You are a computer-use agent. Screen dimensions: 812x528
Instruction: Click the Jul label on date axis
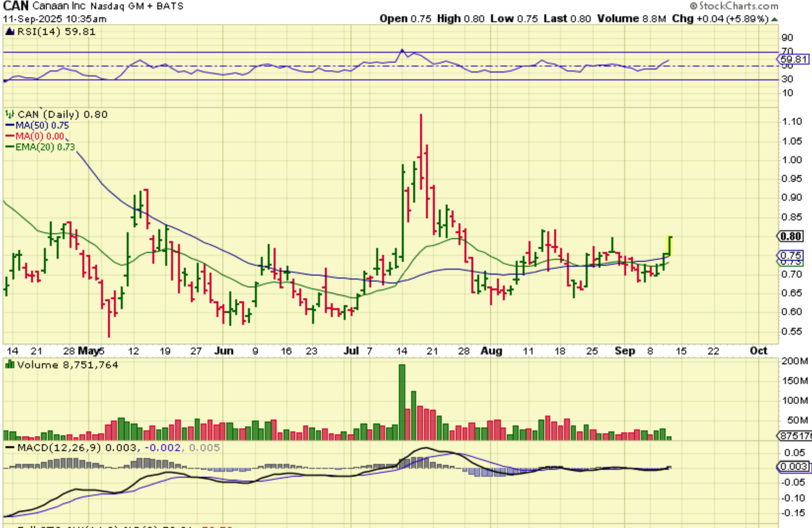point(351,351)
